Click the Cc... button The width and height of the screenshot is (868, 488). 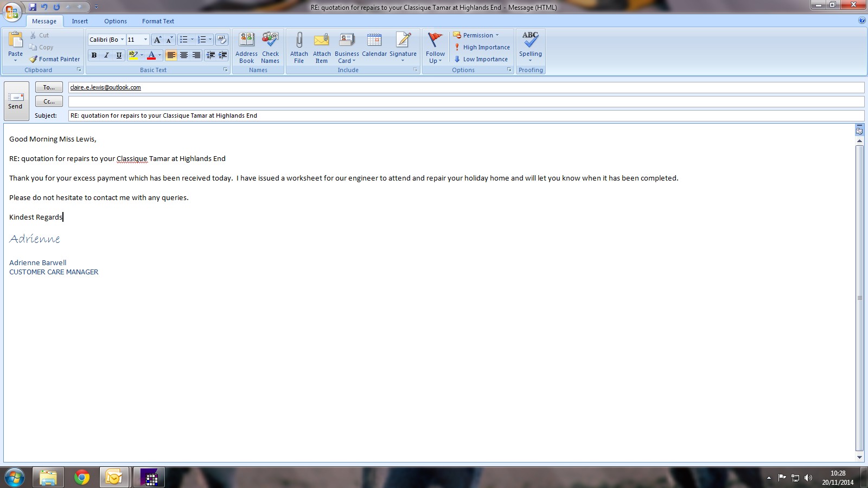pyautogui.click(x=49, y=101)
